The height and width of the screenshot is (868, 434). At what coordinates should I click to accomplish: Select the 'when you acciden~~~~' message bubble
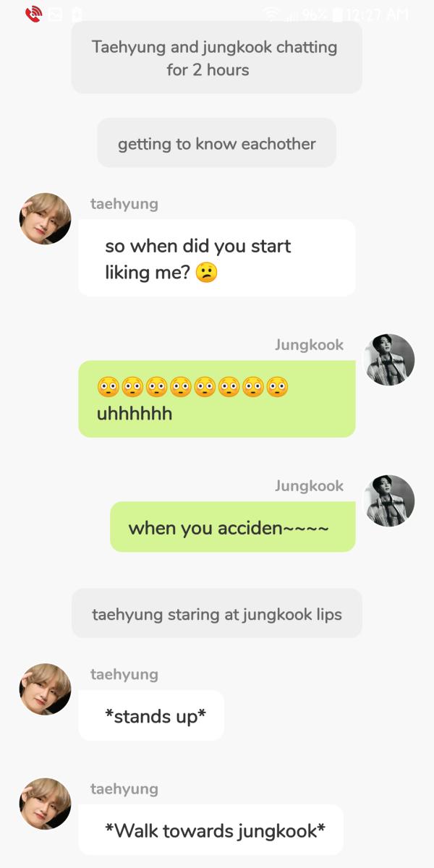pos(233,527)
